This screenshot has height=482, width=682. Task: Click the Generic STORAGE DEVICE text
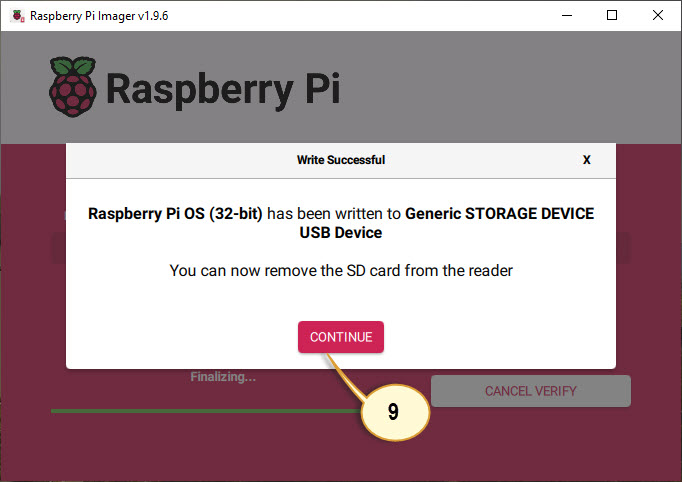tap(499, 214)
